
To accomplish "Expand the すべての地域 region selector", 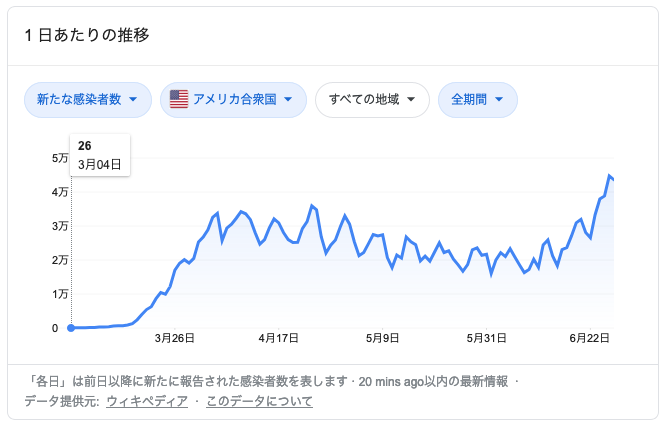I will tap(372, 100).
